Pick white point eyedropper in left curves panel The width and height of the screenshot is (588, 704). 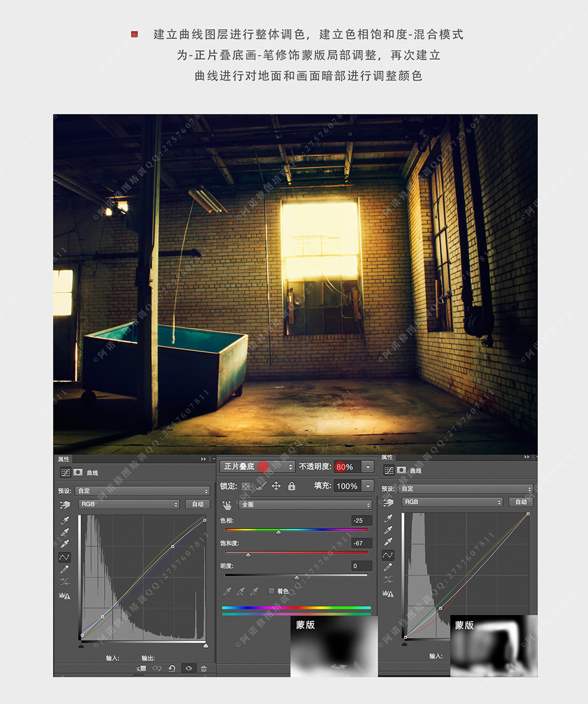(x=65, y=544)
